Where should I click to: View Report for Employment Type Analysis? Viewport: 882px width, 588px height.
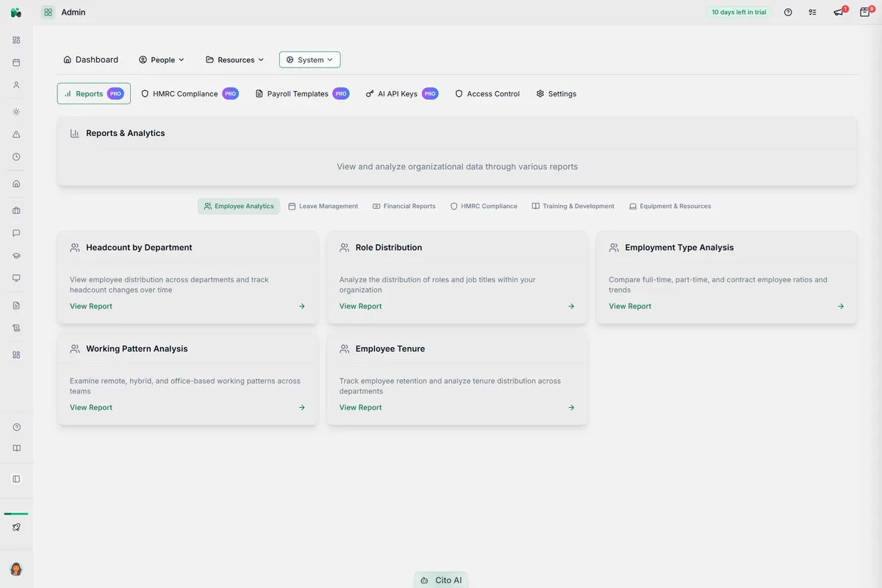(630, 306)
